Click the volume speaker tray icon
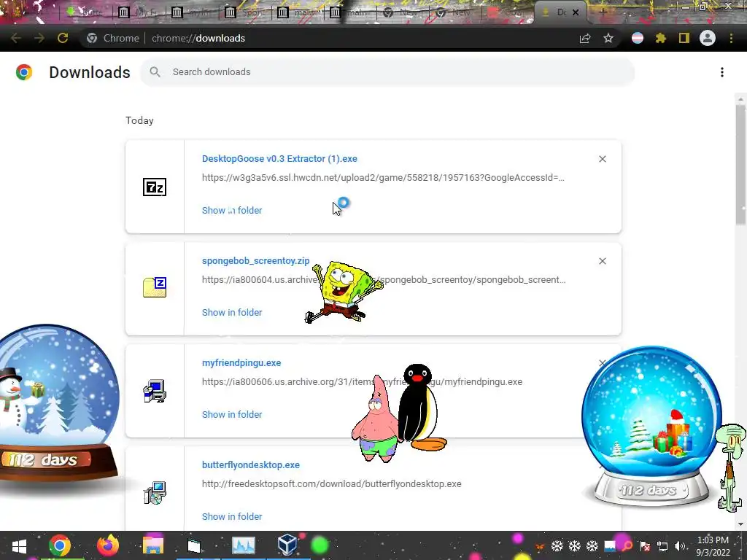The height and width of the screenshot is (560, 747). (x=680, y=546)
